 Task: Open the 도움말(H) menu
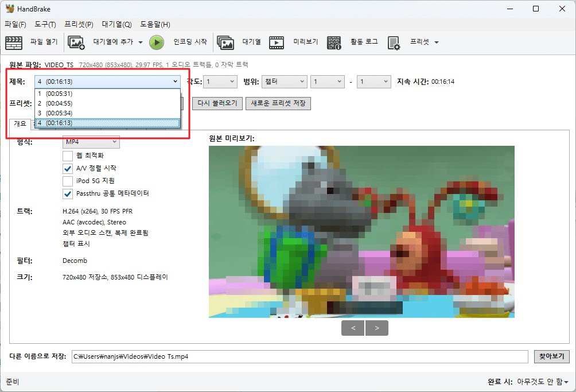point(155,24)
